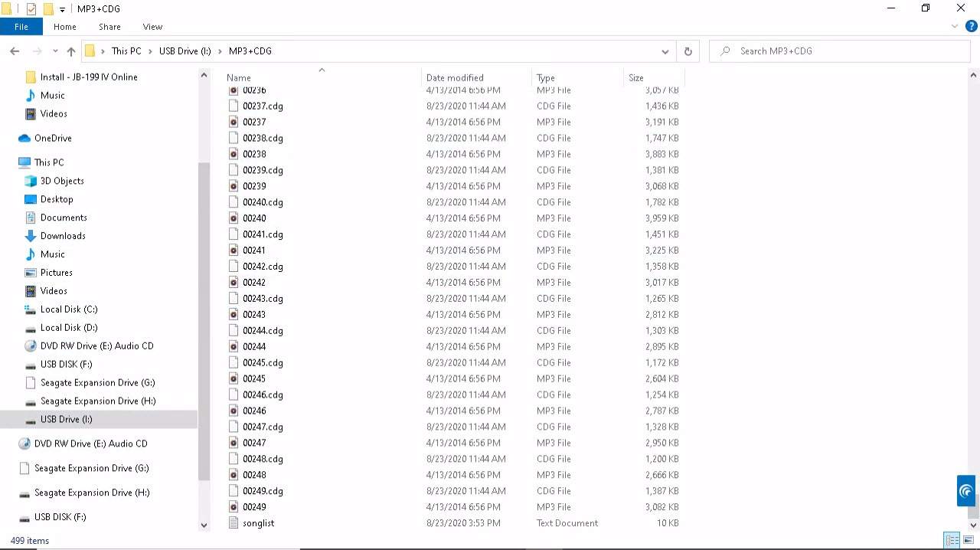Expand the ribbon chevron
980x550 pixels.
pyautogui.click(x=955, y=27)
